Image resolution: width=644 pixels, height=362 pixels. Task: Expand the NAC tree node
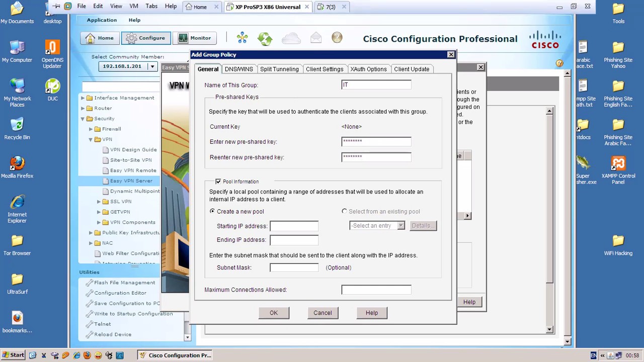tap(91, 243)
